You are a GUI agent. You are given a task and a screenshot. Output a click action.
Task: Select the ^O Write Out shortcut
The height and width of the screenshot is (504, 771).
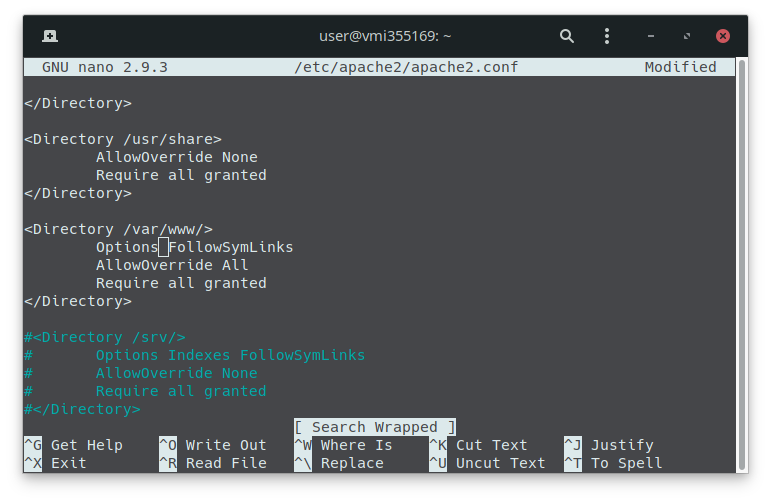tap(212, 445)
